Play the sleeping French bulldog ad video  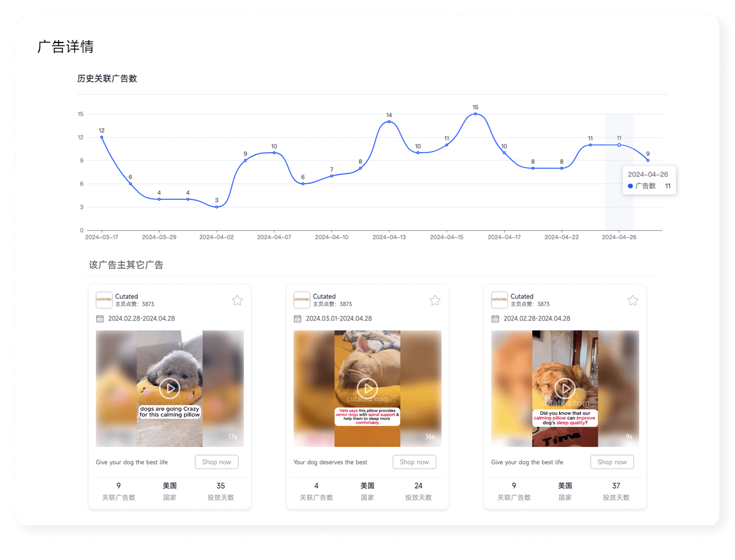point(367,388)
